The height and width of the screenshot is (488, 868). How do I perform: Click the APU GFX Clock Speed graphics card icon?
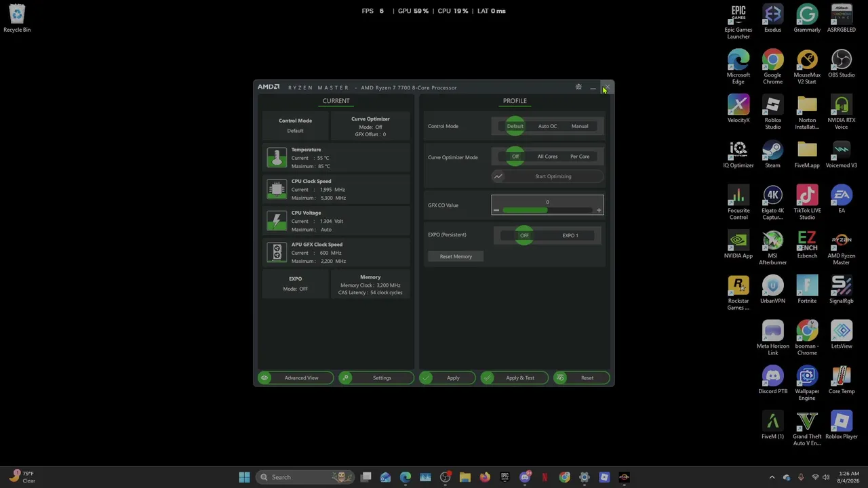[x=277, y=253]
